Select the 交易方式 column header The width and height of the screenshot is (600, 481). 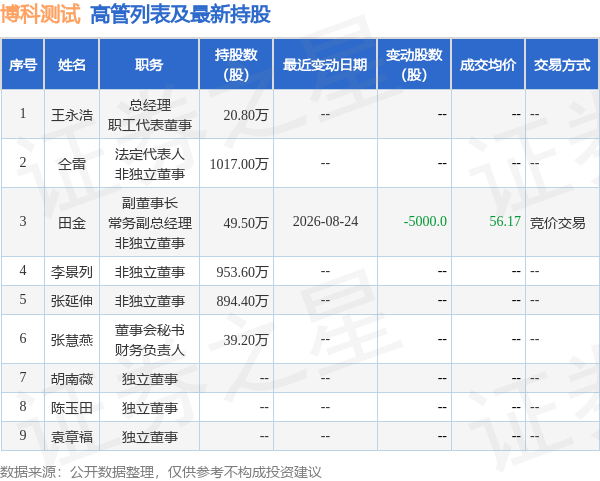(562, 65)
